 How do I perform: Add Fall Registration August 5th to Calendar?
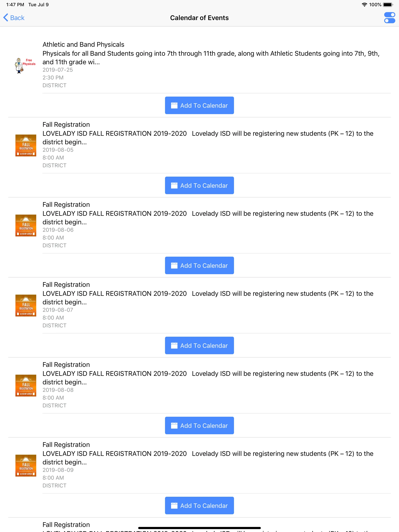pos(199,186)
